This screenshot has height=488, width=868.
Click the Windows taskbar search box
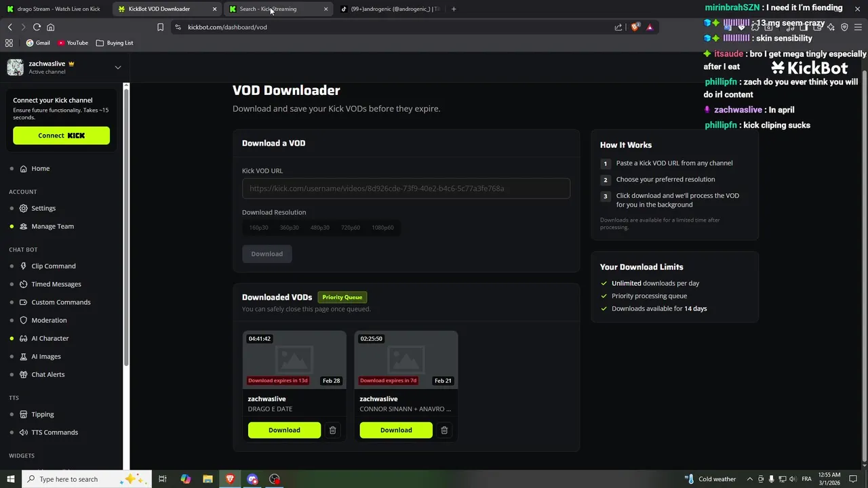pyautogui.click(x=88, y=479)
